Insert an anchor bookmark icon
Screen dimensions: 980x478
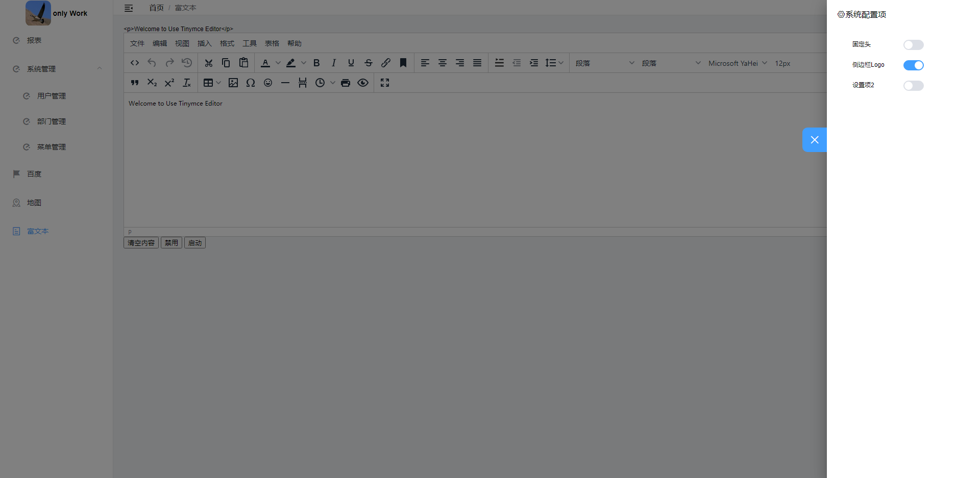click(x=403, y=63)
